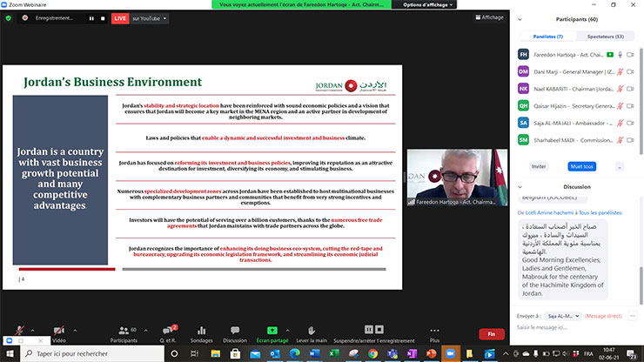Screen dimensions: 644x362
Task: Click the Muet tous button
Action: pyautogui.click(x=581, y=166)
